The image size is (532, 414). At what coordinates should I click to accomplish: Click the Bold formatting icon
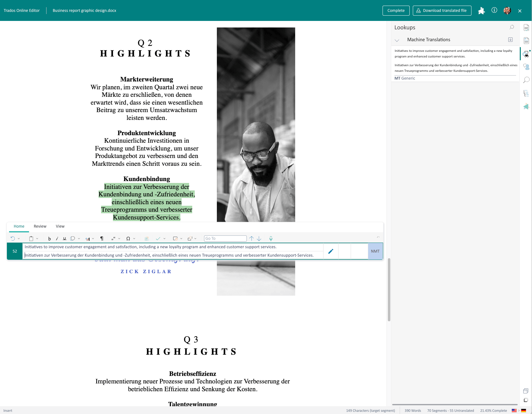(x=49, y=239)
